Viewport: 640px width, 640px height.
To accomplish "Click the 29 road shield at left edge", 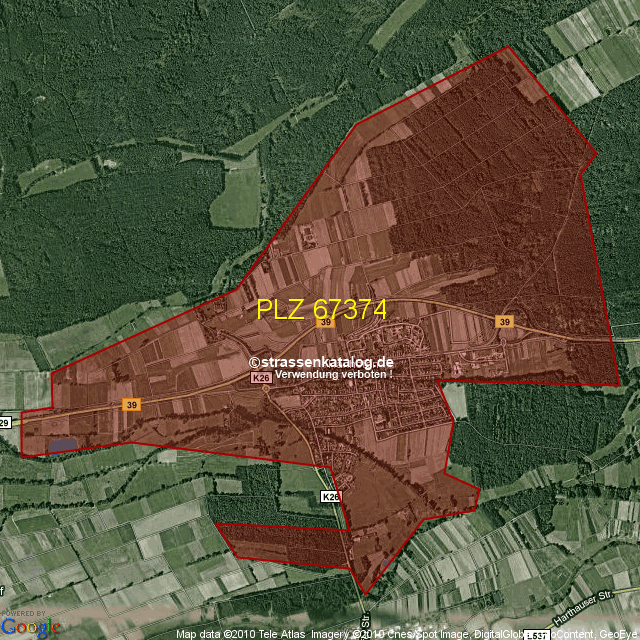I will coord(4,424).
